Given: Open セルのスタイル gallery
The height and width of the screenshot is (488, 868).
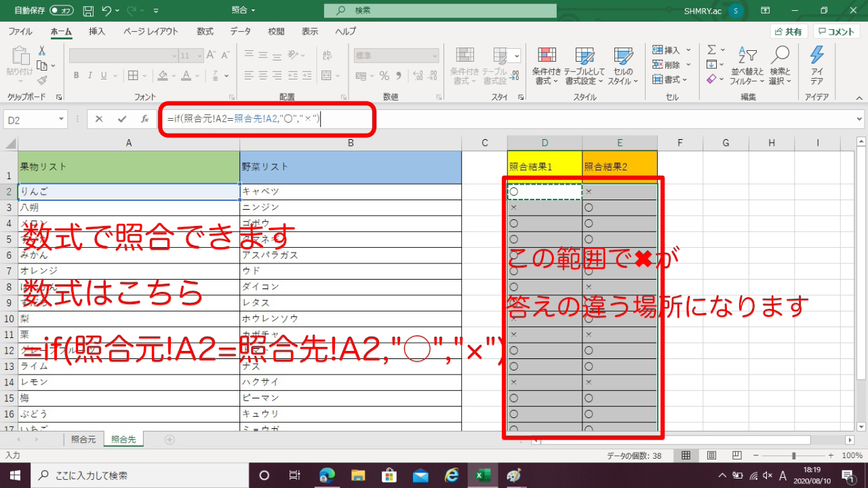Looking at the screenshot, I should coord(623,66).
